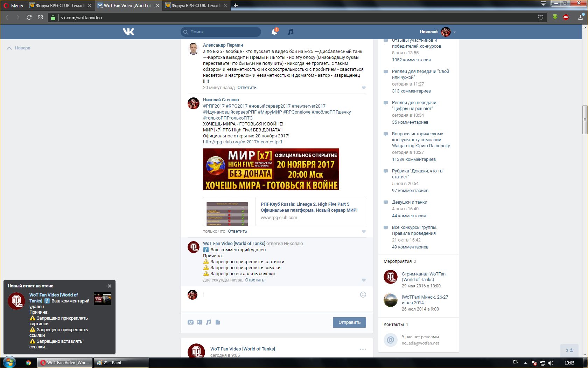Open the RPG-Клуб link preview thumbnail

227,213
